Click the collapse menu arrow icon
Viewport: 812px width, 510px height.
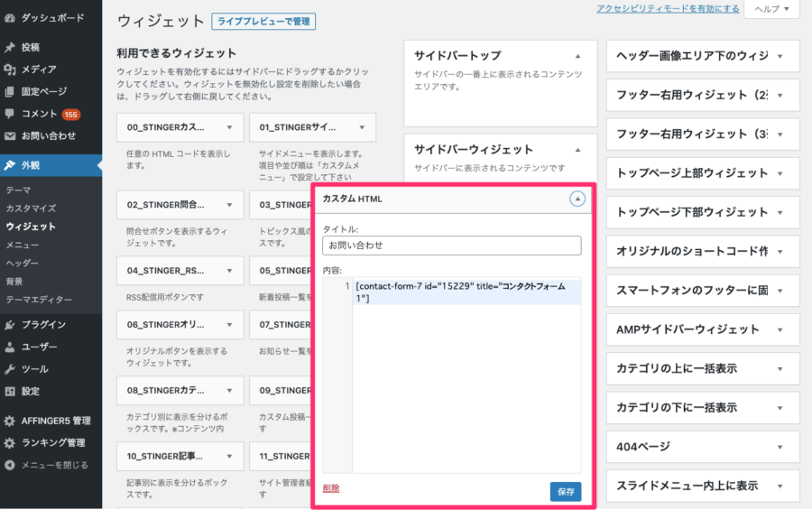click(x=9, y=465)
